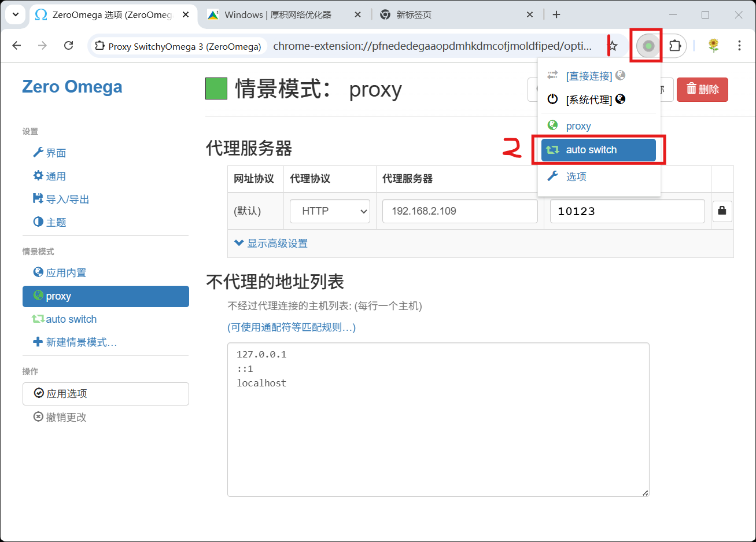Click the plus icon for 新建情景模式

click(38, 342)
